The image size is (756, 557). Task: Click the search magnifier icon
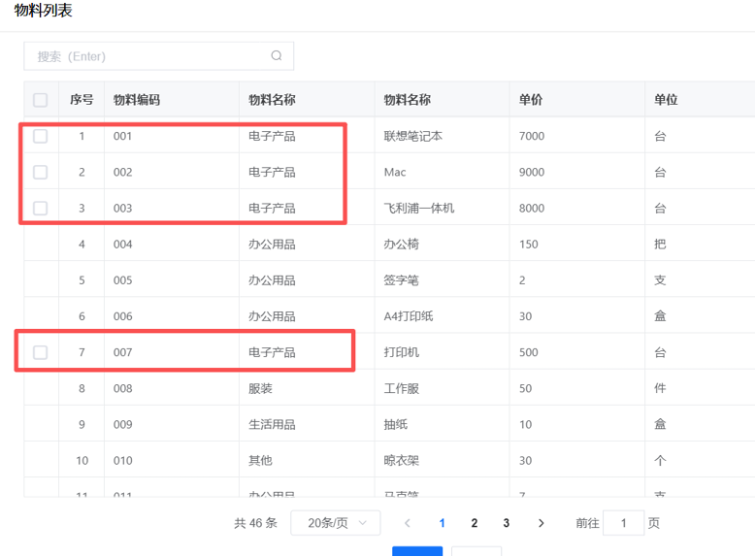coord(277,56)
